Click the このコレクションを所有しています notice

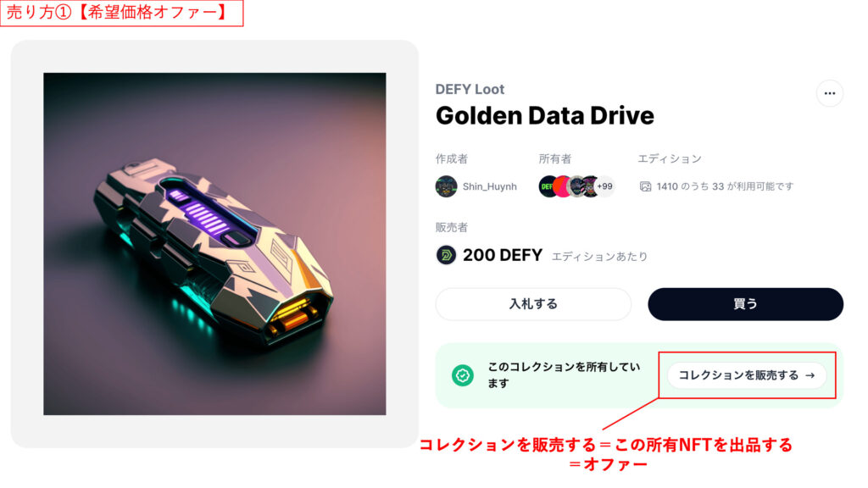pos(564,374)
